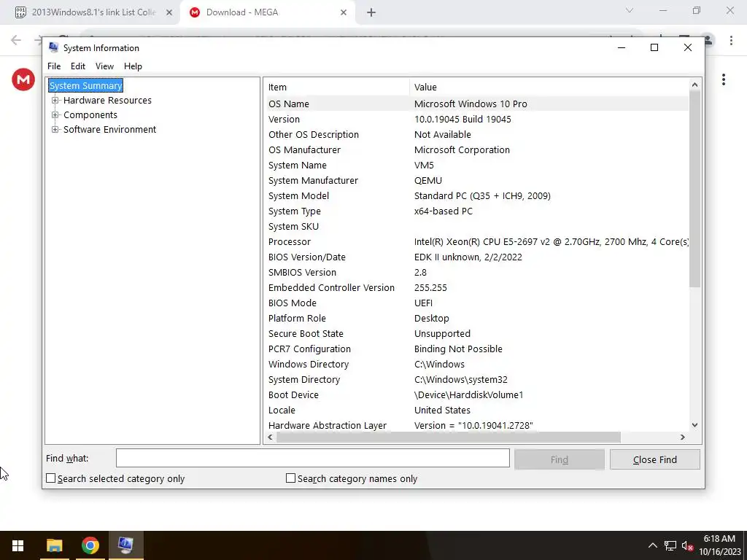Open network status tray icon
The width and height of the screenshot is (747, 560).
point(670,545)
